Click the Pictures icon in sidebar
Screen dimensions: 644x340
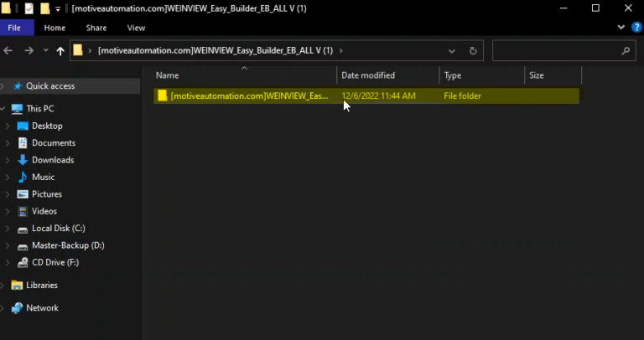pyautogui.click(x=23, y=194)
